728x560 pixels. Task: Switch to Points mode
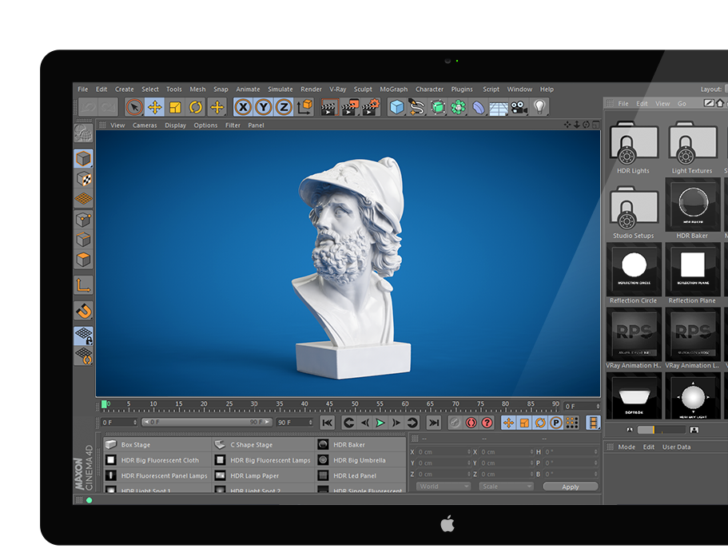point(83,219)
